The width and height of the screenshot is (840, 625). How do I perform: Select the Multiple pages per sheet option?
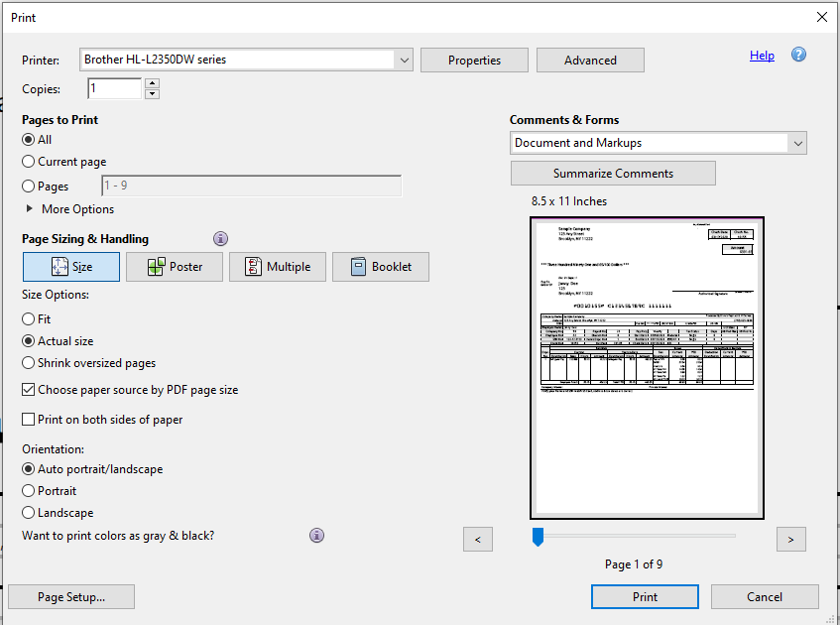(x=277, y=267)
